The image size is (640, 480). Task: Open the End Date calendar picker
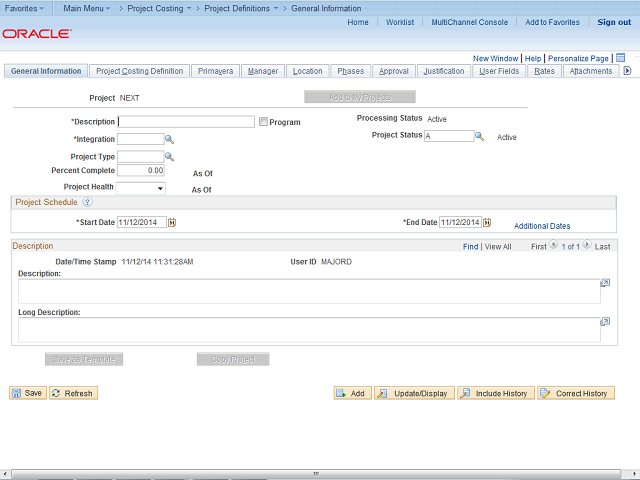(x=489, y=222)
